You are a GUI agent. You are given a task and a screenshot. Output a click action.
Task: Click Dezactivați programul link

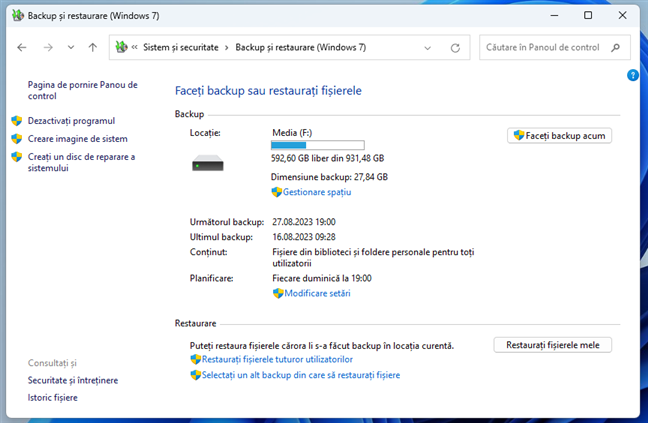[71, 121]
